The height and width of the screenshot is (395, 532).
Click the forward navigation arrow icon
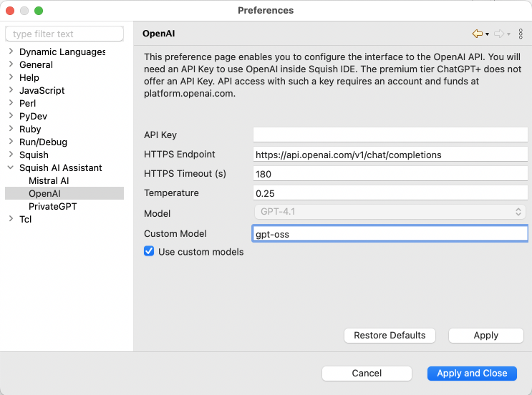coord(498,34)
